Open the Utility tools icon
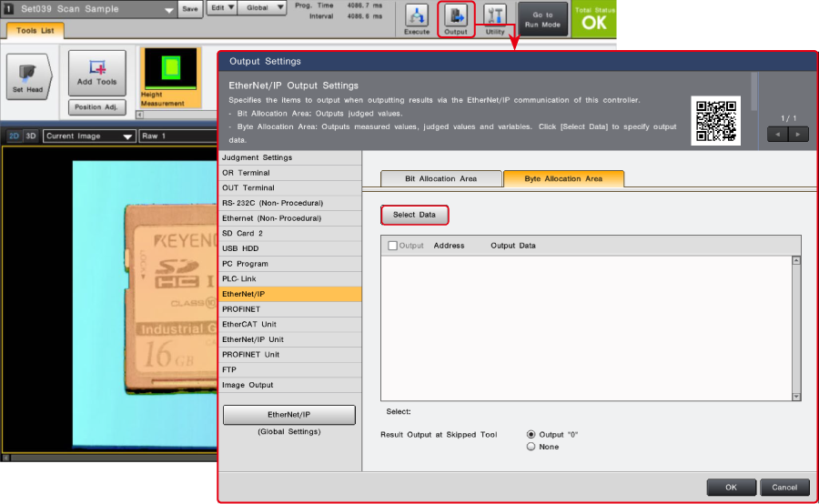 point(495,19)
